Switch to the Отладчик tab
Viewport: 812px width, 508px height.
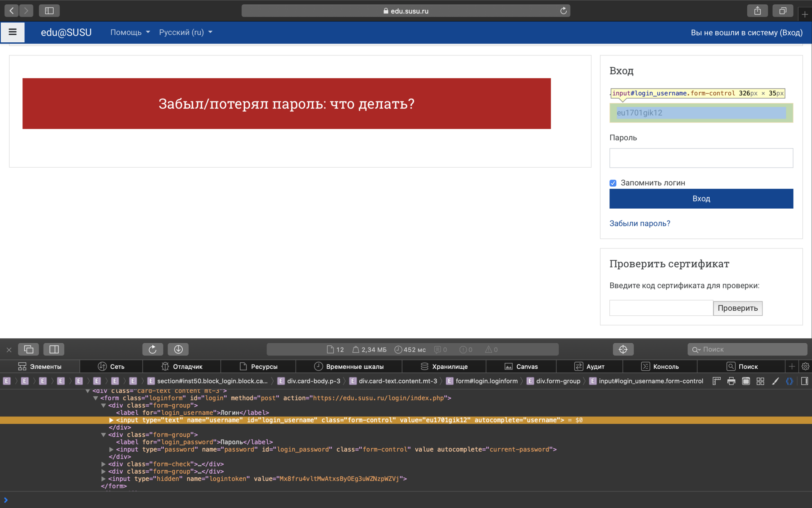pos(182,367)
